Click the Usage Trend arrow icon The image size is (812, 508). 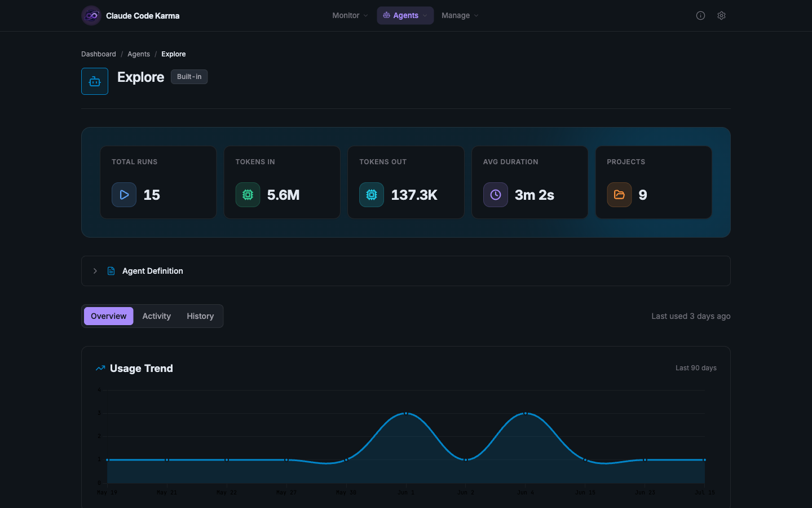(100, 368)
